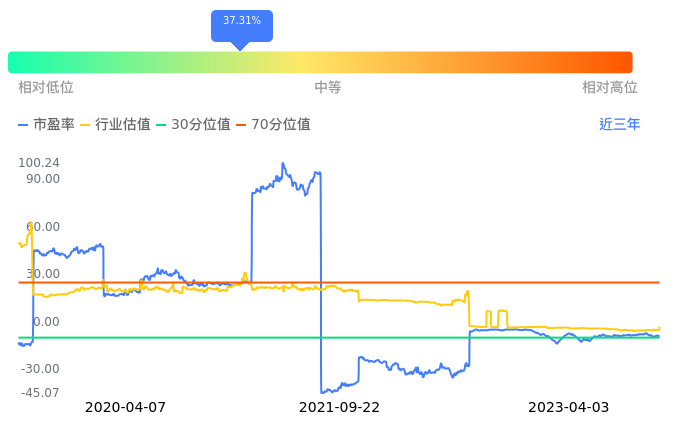This screenshot has height=442, width=686.
Task: Click the 2021-09-22 date axis label
Action: pyautogui.click(x=340, y=407)
